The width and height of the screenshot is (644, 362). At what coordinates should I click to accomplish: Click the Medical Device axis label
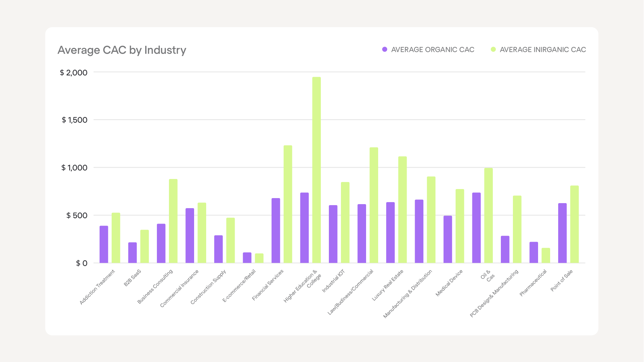(x=449, y=283)
